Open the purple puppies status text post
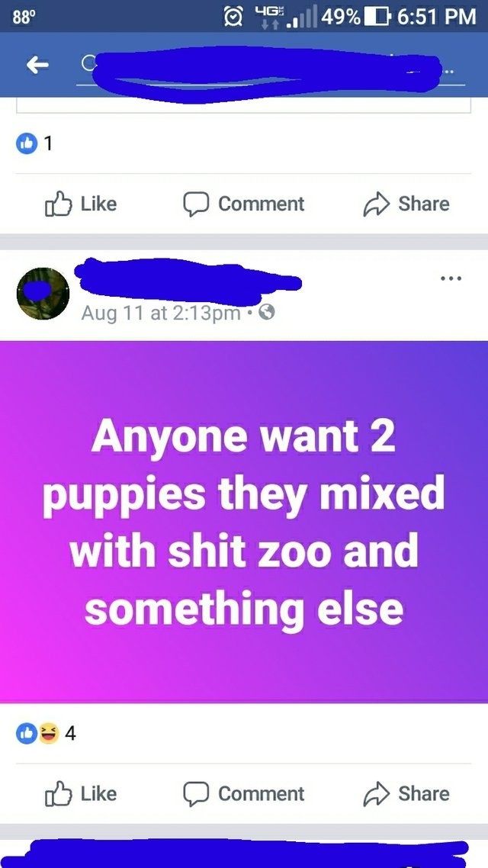 tap(244, 522)
